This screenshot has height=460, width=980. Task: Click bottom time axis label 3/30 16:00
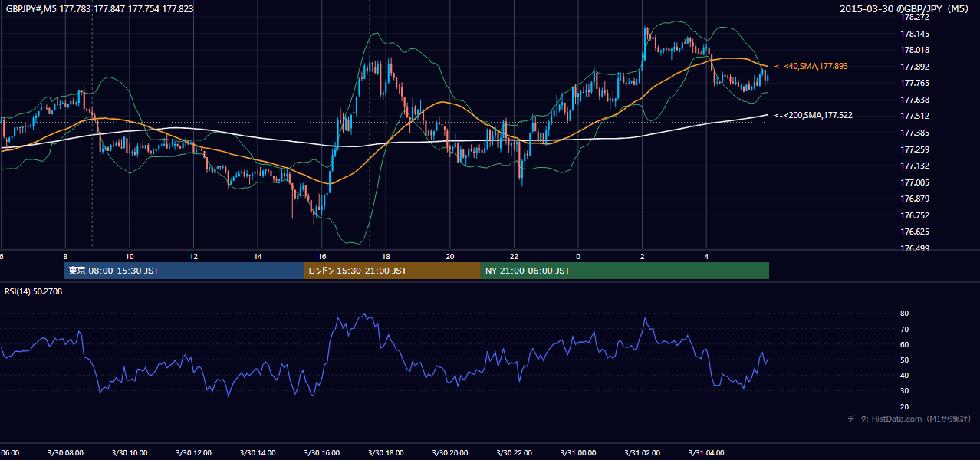[x=321, y=453]
